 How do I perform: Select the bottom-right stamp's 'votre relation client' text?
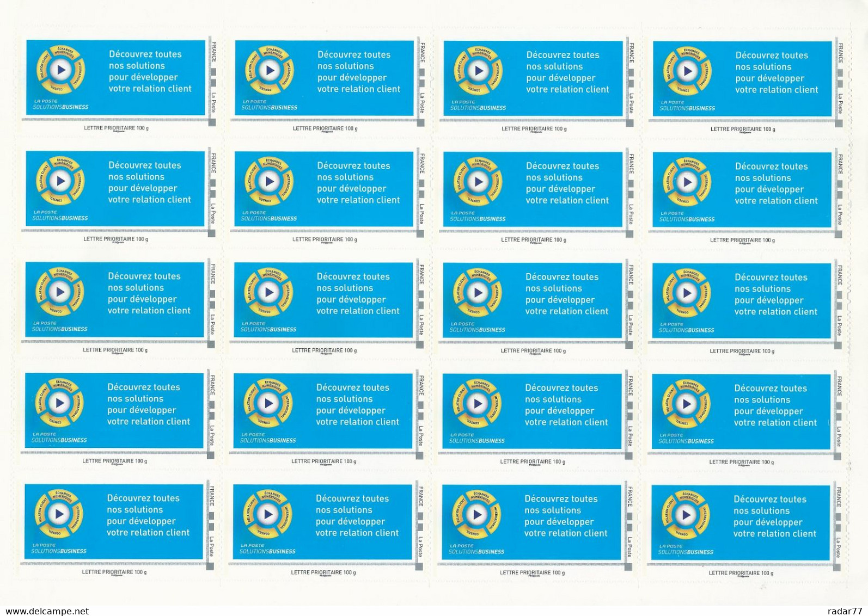(x=775, y=534)
